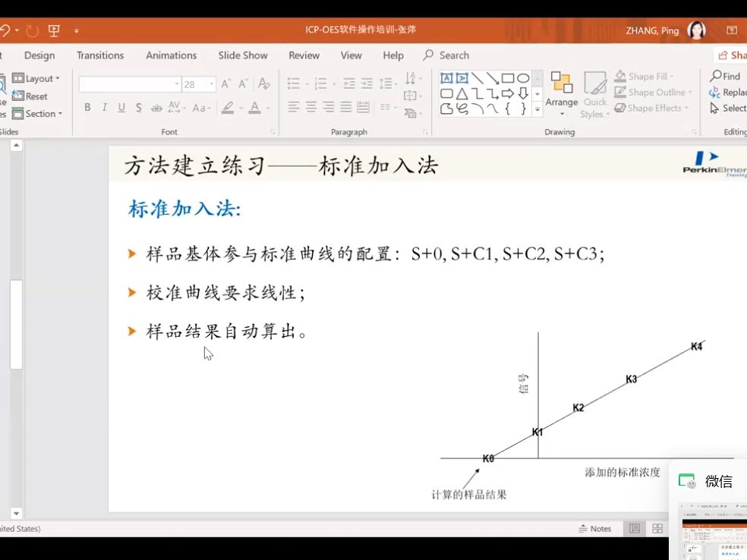The image size is (747, 560).
Task: Select the right arrow shape
Action: (508, 93)
